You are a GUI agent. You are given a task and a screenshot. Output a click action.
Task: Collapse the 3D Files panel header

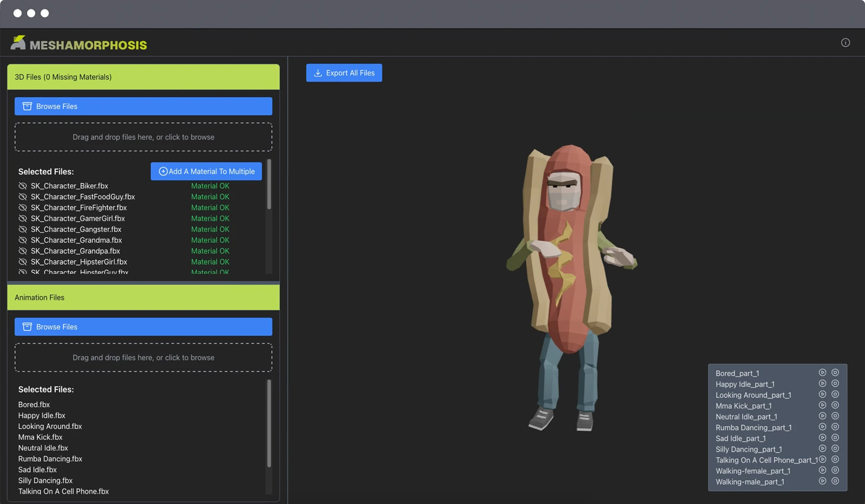[143, 77]
